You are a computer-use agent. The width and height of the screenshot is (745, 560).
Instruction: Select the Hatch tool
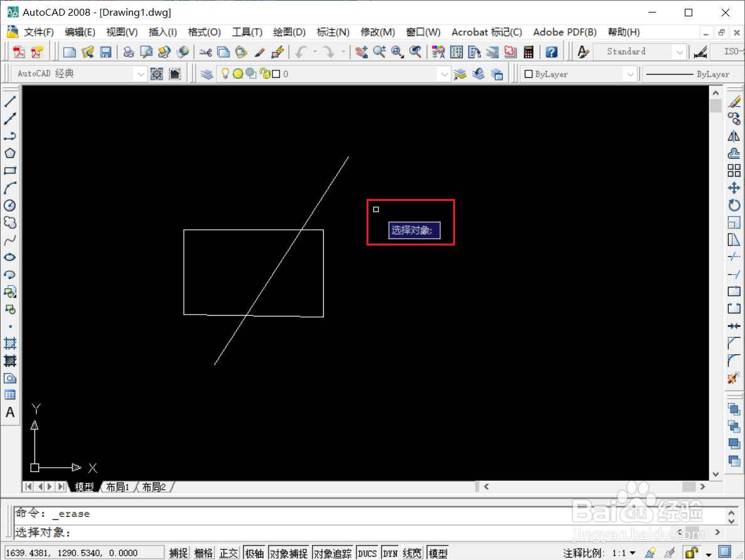[x=10, y=343]
